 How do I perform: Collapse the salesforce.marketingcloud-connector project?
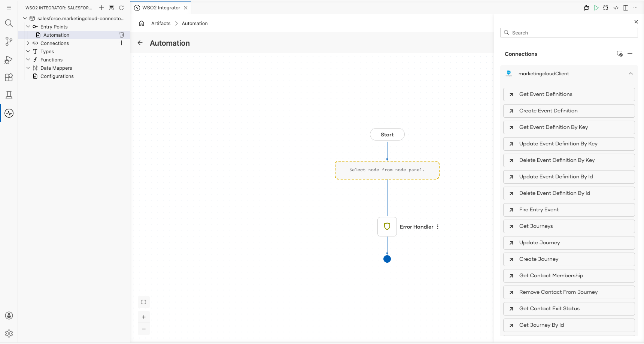pos(25,18)
